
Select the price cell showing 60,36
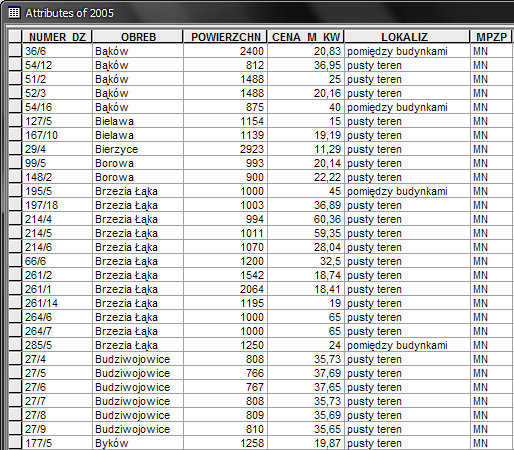(306, 219)
